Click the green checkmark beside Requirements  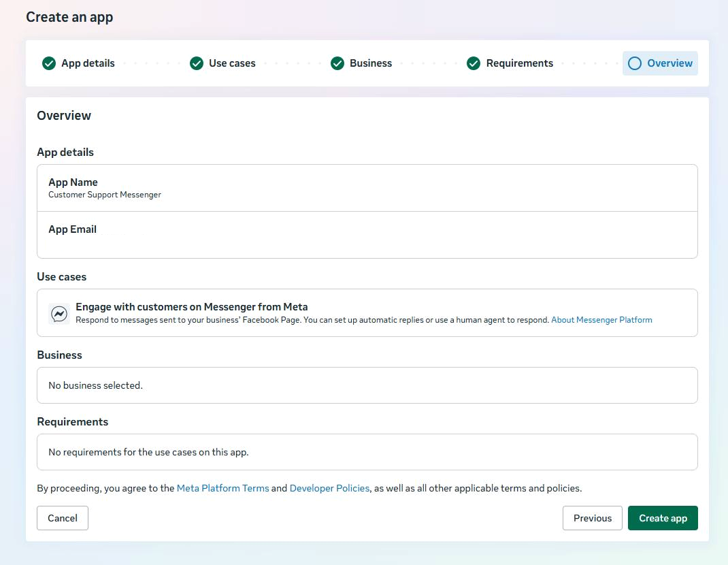click(x=473, y=63)
